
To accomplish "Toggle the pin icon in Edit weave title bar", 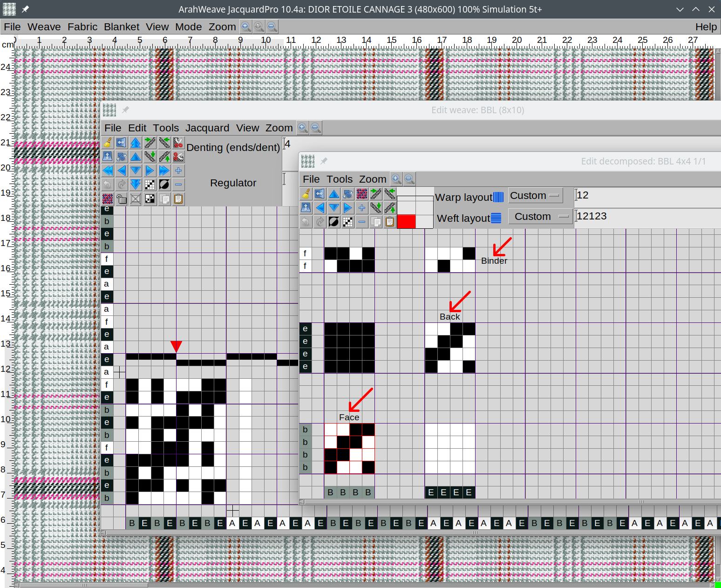I will point(125,110).
